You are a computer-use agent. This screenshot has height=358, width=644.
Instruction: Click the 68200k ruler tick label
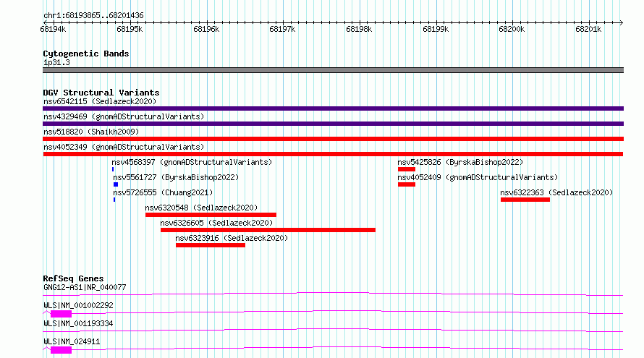(x=512, y=29)
